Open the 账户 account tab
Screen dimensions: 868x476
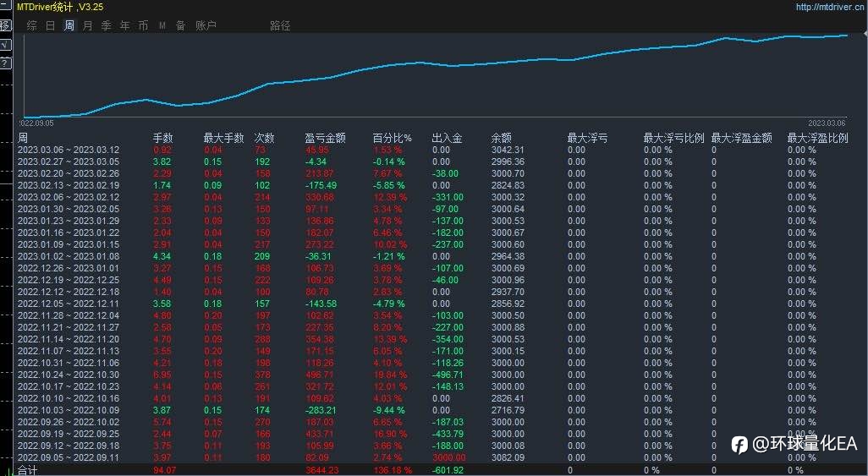(206, 25)
